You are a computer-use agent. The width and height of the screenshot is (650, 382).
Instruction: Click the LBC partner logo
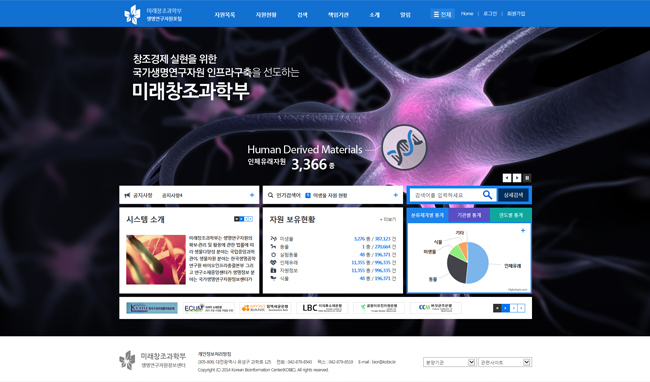pos(322,308)
